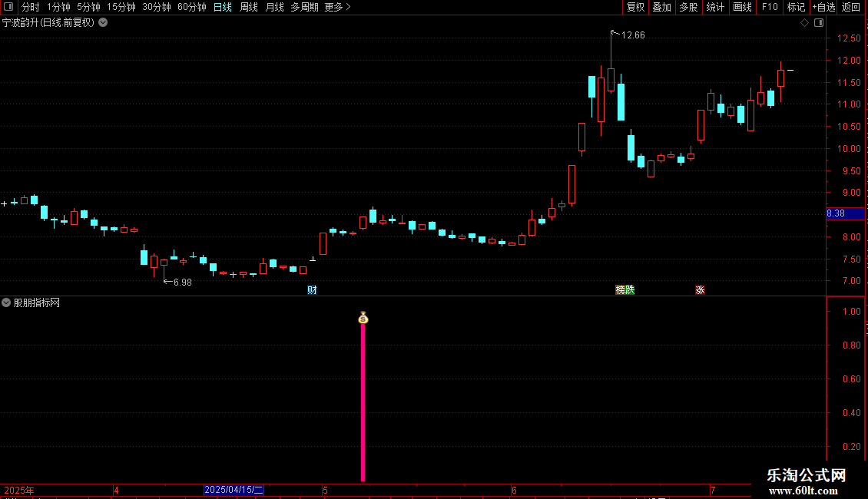This screenshot has width=868, height=499.
Task: Click the 财 financial event marker
Action: coord(312,290)
